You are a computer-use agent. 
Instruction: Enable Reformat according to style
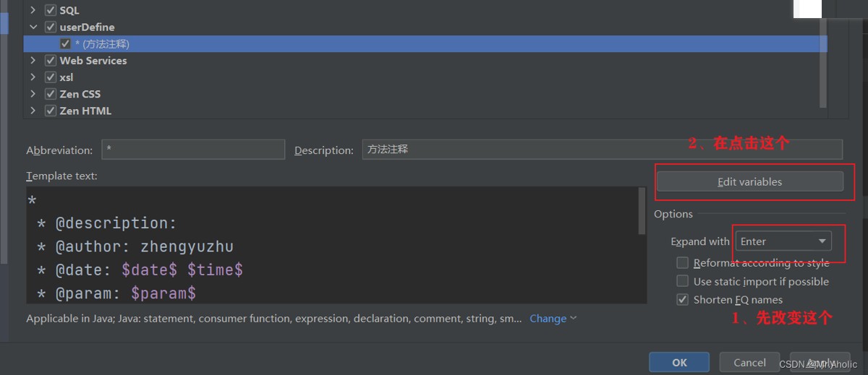point(682,263)
